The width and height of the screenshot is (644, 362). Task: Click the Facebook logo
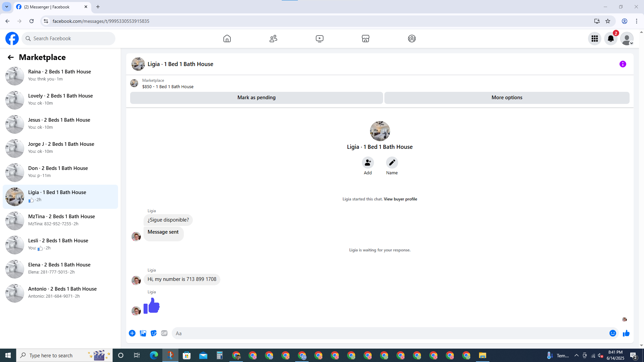(x=12, y=39)
